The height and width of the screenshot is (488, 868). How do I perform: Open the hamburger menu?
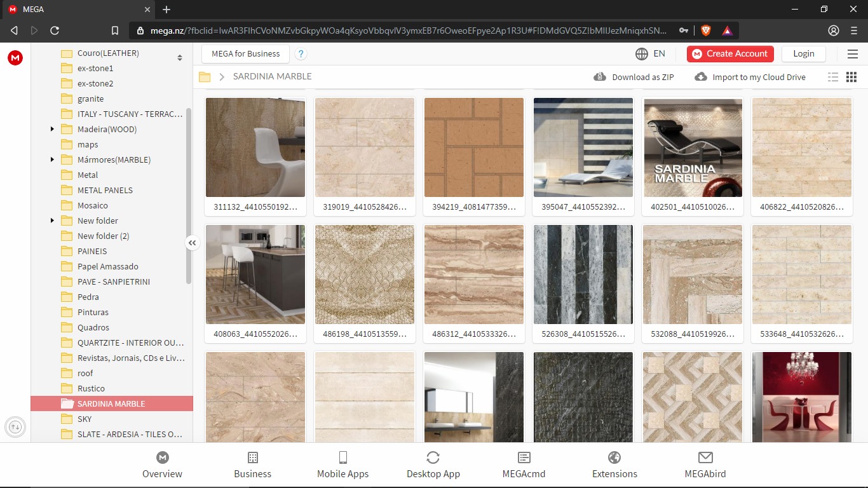pos(853,54)
